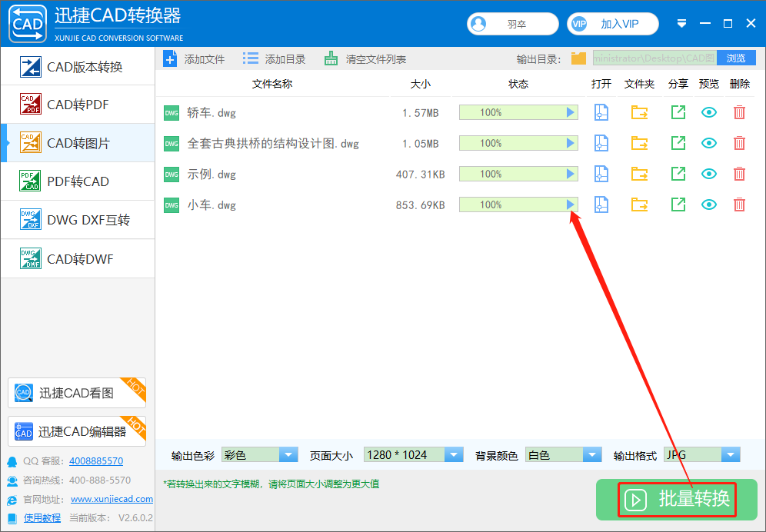Delete 小车.dwg from list
The width and height of the screenshot is (766, 532).
coord(739,204)
